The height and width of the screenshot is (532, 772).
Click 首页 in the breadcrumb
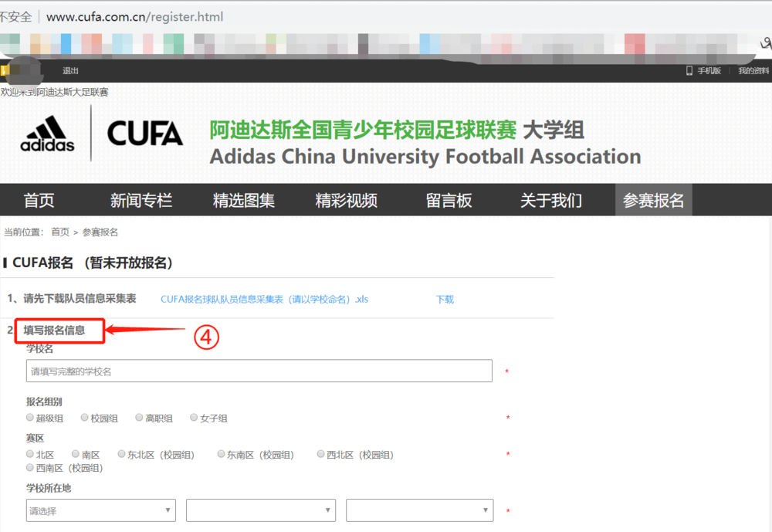(x=60, y=232)
